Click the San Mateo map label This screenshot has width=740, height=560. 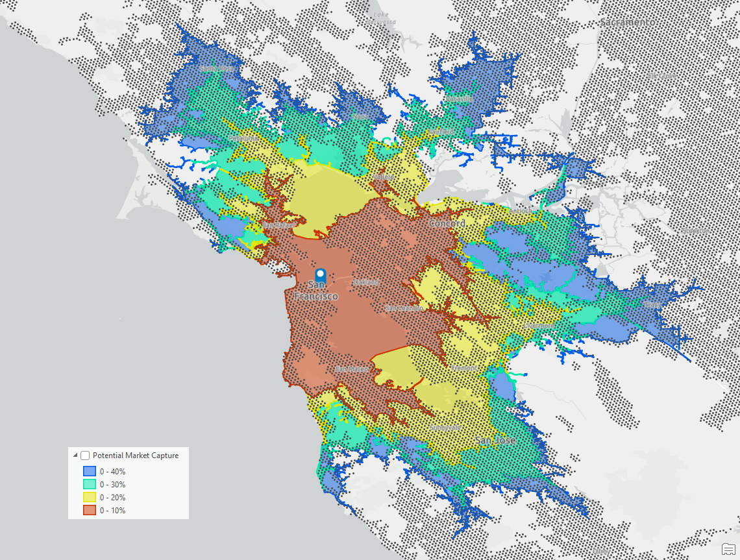(352, 369)
